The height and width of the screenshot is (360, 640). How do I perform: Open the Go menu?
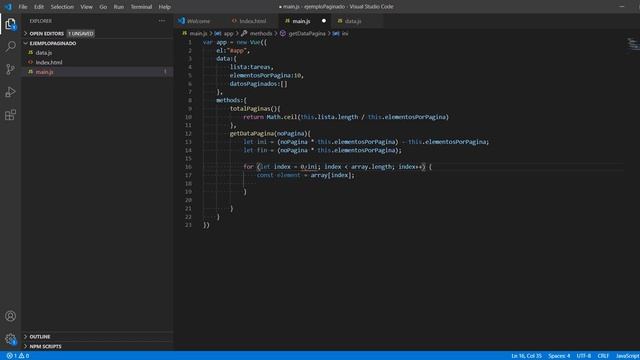click(x=103, y=7)
